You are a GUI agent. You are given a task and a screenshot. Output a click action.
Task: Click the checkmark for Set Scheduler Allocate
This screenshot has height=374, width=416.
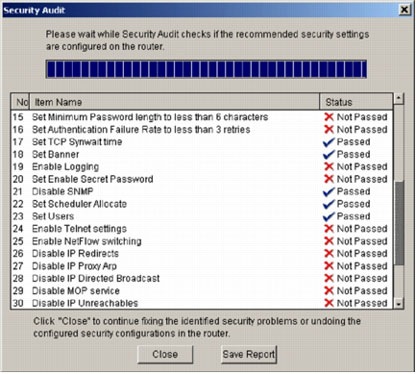[329, 204]
